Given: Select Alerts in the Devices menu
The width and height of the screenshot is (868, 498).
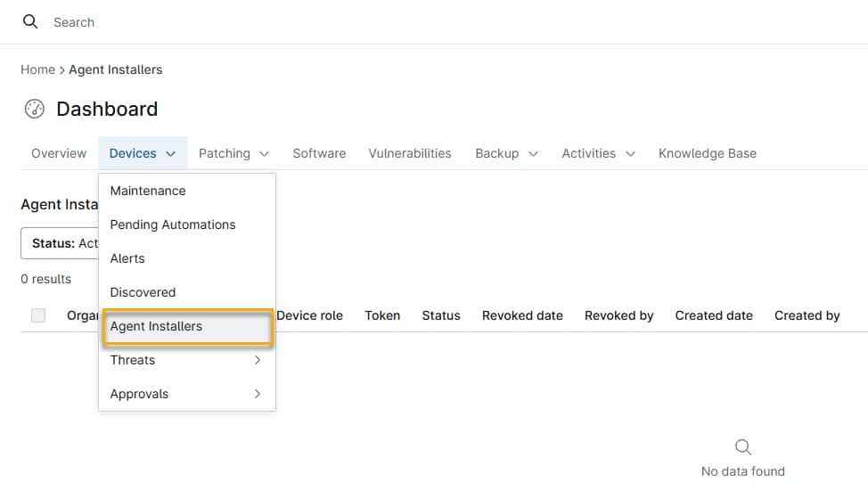Looking at the screenshot, I should [127, 258].
